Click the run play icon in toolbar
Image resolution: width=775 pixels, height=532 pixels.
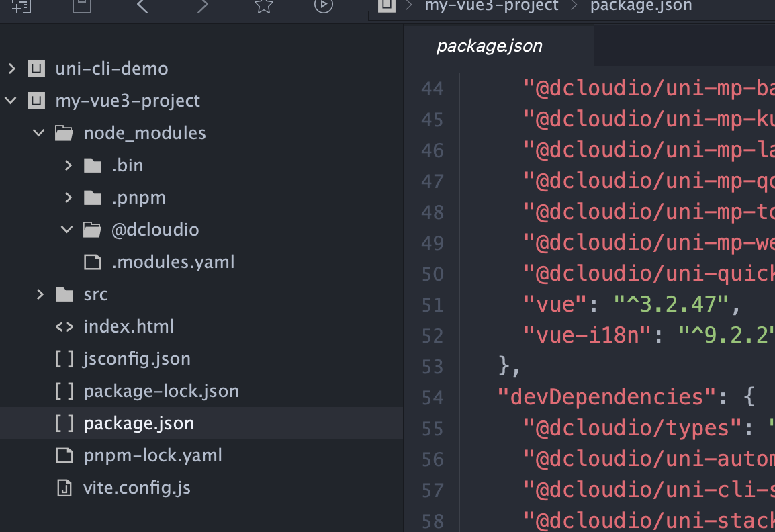pyautogui.click(x=324, y=5)
